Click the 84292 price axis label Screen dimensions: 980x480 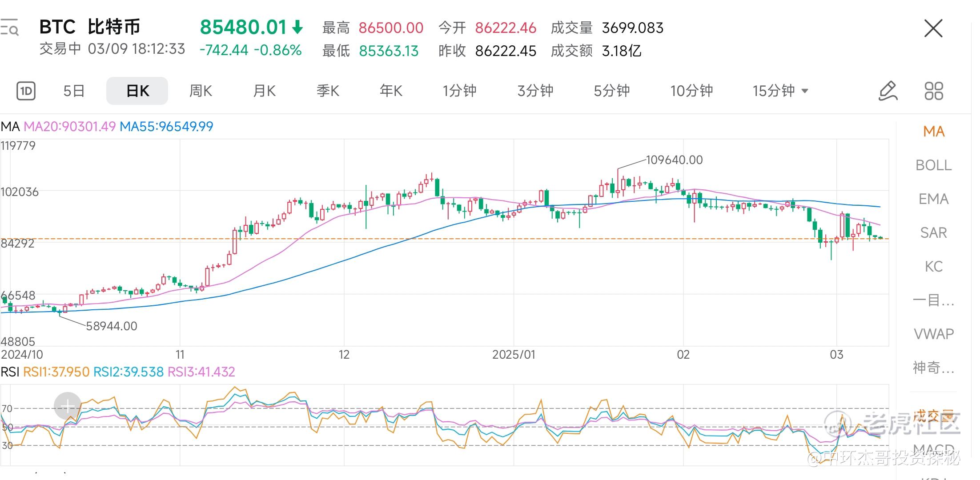(17, 244)
